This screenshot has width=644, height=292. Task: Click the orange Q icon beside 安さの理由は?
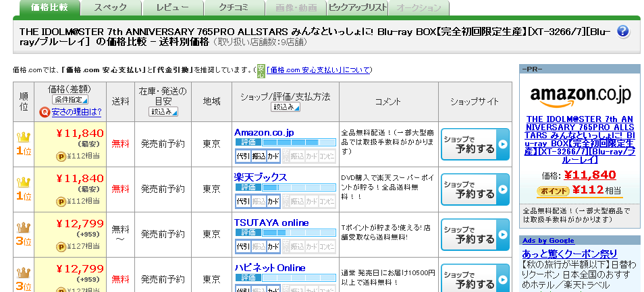pos(45,111)
